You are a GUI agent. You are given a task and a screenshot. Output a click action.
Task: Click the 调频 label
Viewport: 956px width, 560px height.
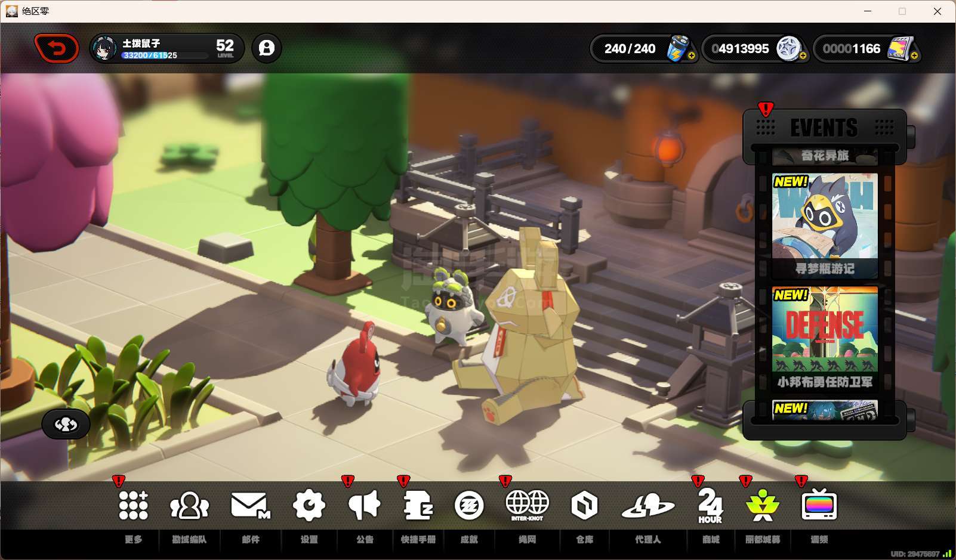pyautogui.click(x=819, y=539)
